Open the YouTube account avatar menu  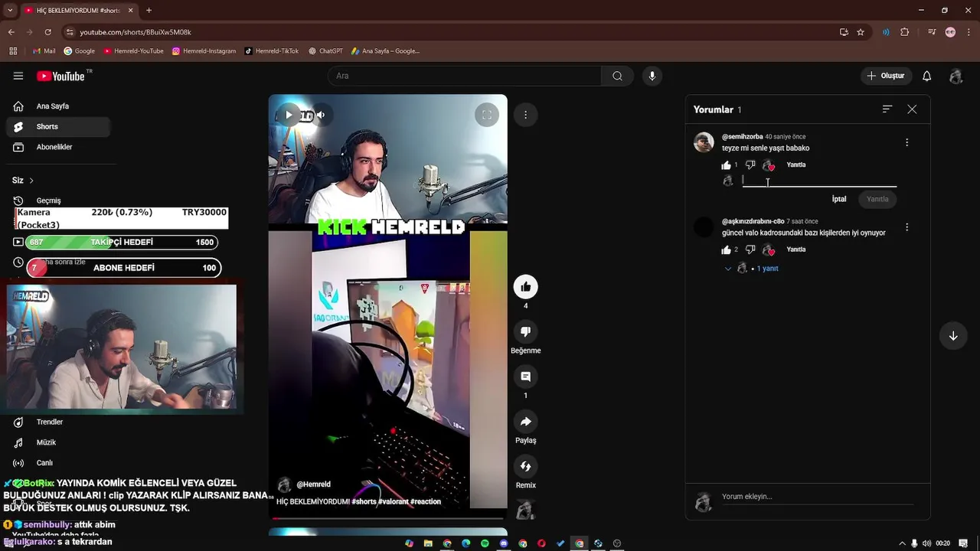[955, 76]
